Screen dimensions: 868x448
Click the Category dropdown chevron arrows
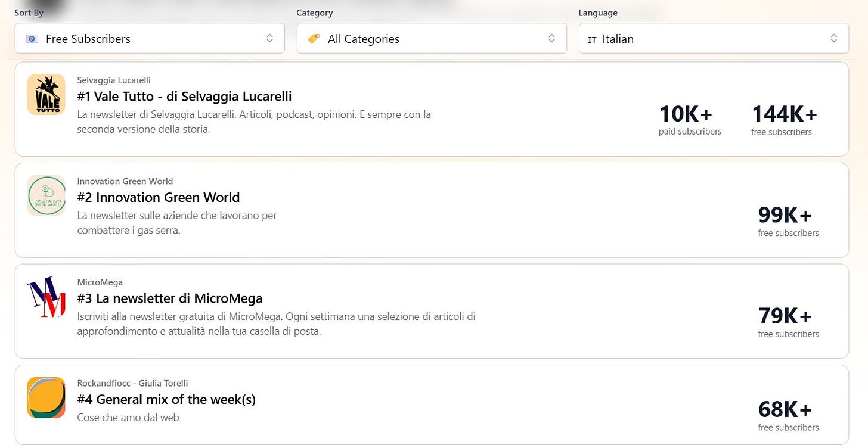pos(551,38)
